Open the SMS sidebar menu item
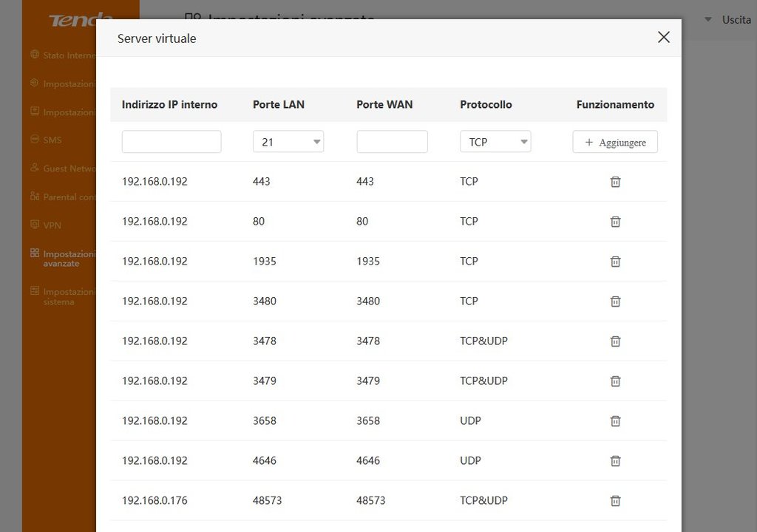This screenshot has width=757, height=532. coord(52,140)
